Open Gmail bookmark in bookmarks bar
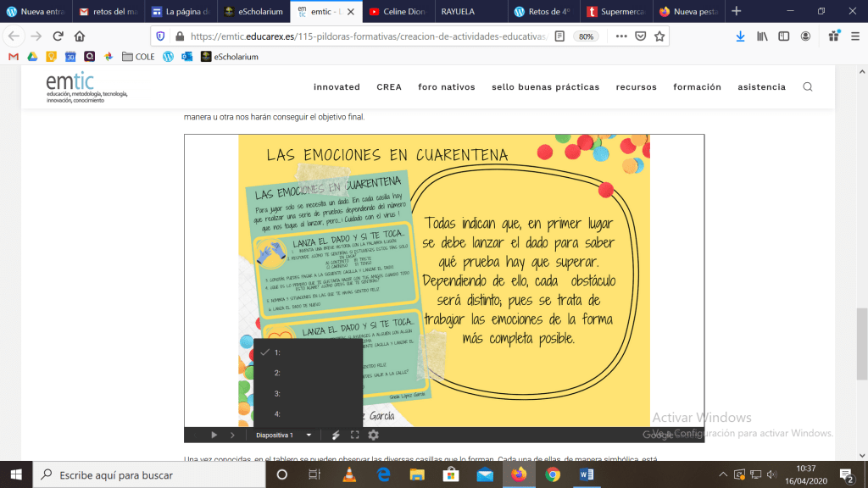This screenshot has height=488, width=868. point(13,57)
